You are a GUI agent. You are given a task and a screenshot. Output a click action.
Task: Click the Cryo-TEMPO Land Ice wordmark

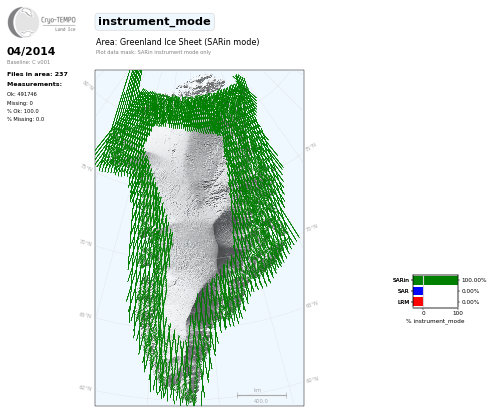pyautogui.click(x=58, y=24)
